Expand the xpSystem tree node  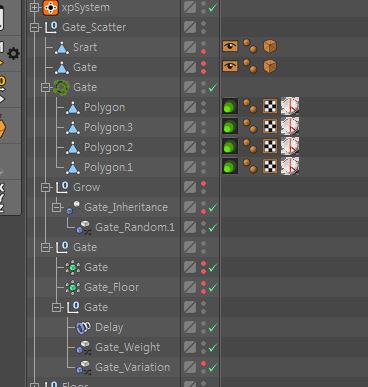(34, 7)
